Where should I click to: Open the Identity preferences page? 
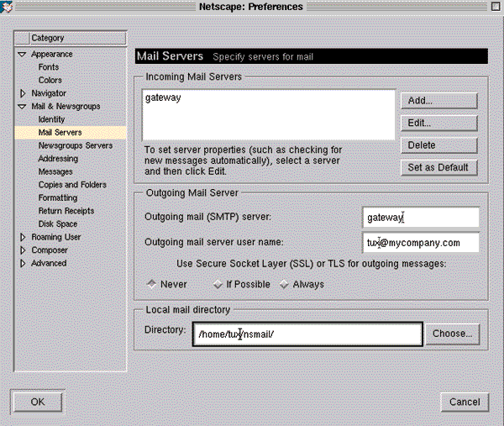click(x=51, y=119)
